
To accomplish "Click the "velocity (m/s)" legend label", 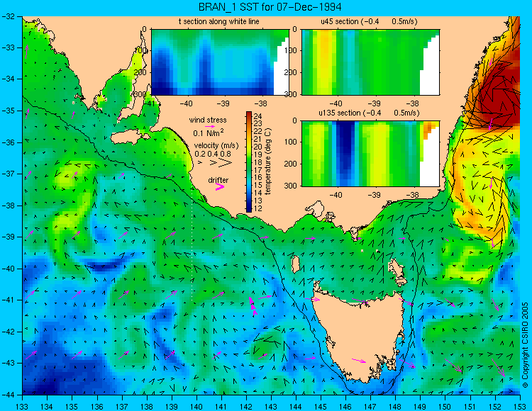I will point(216,146).
